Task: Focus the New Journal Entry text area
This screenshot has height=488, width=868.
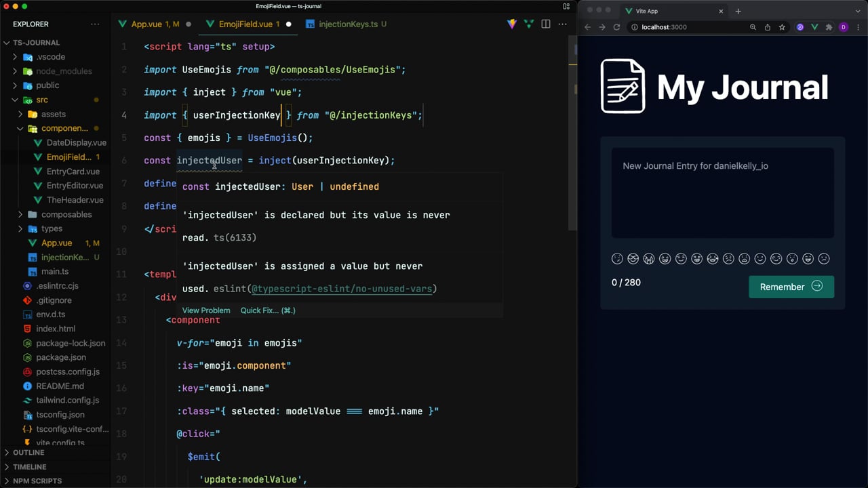Action: [x=723, y=193]
